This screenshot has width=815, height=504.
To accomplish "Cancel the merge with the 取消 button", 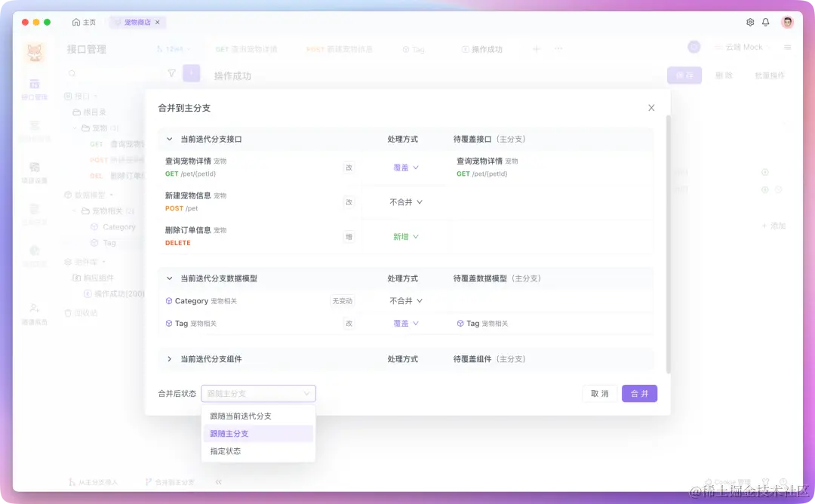I will pyautogui.click(x=599, y=393).
